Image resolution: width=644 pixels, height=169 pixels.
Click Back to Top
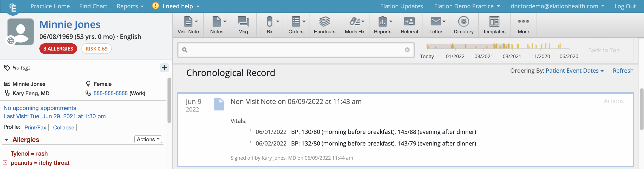tap(603, 50)
